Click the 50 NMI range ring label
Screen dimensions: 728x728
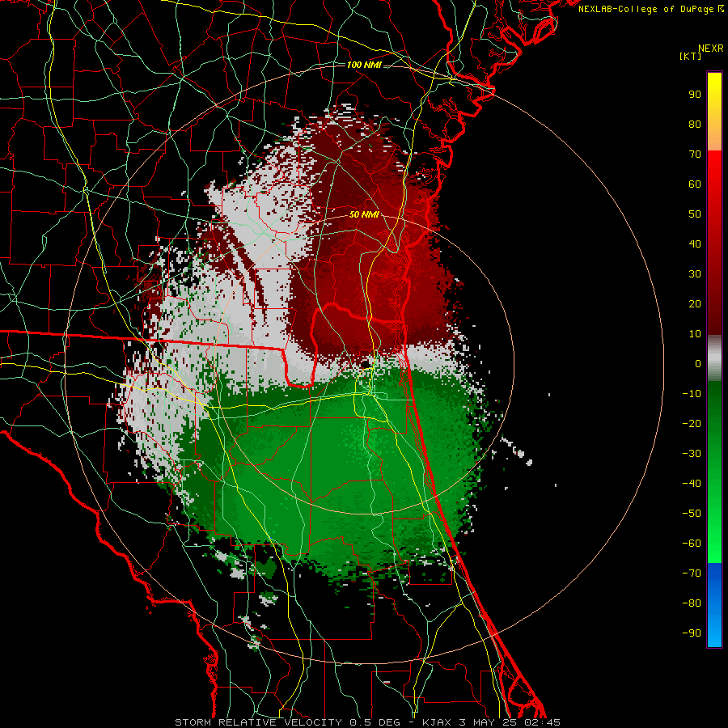pyautogui.click(x=364, y=214)
